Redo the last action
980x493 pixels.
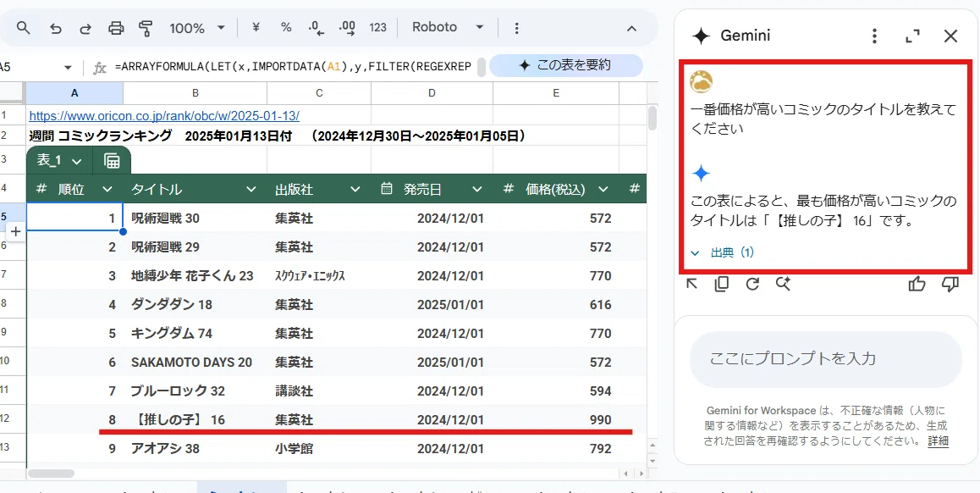pos(85,27)
